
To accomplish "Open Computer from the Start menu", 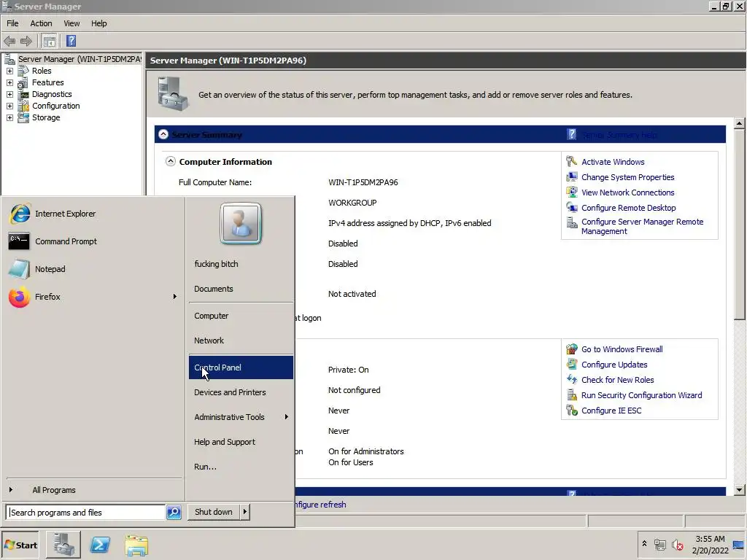I will coord(241,316).
